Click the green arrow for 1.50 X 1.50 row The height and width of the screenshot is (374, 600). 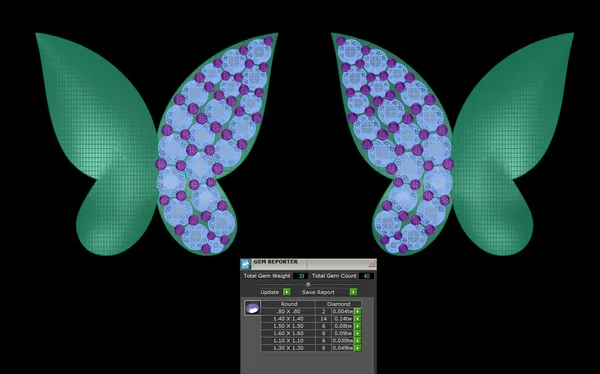357,326
